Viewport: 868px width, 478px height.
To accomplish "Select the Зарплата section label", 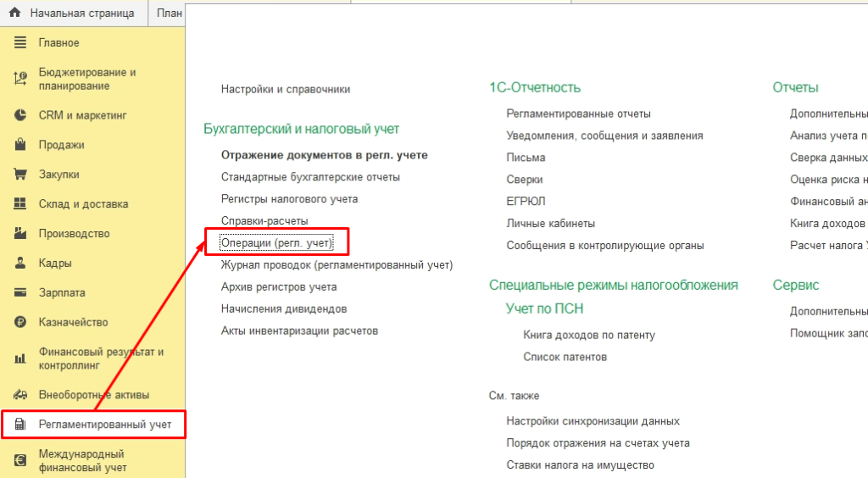I will [x=62, y=292].
